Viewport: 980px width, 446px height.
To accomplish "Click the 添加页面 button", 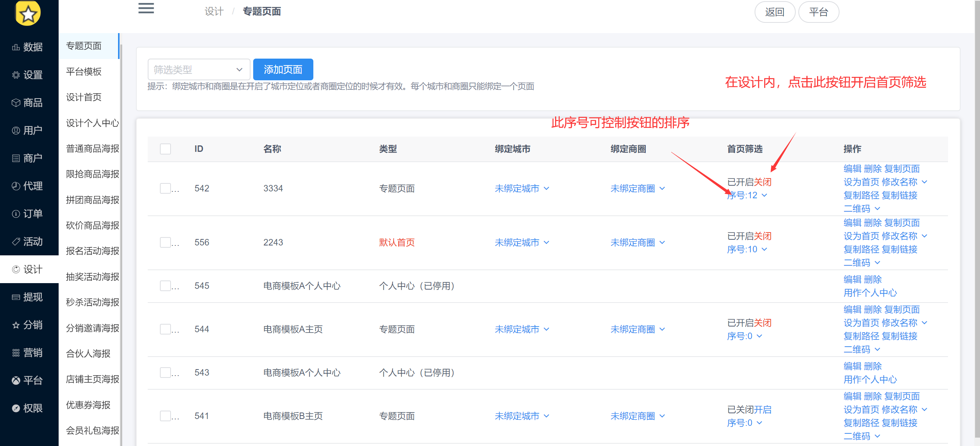I will (283, 69).
